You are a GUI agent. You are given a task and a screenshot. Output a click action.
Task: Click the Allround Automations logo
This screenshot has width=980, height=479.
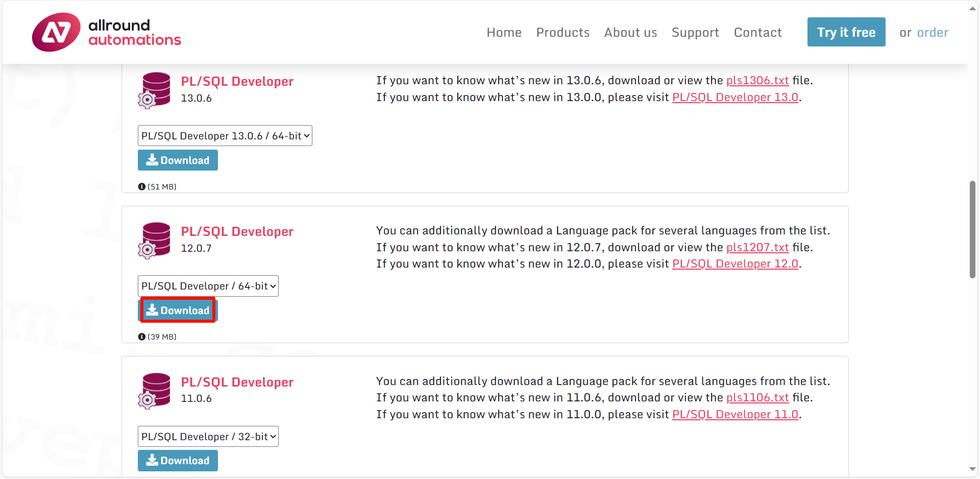point(107,32)
